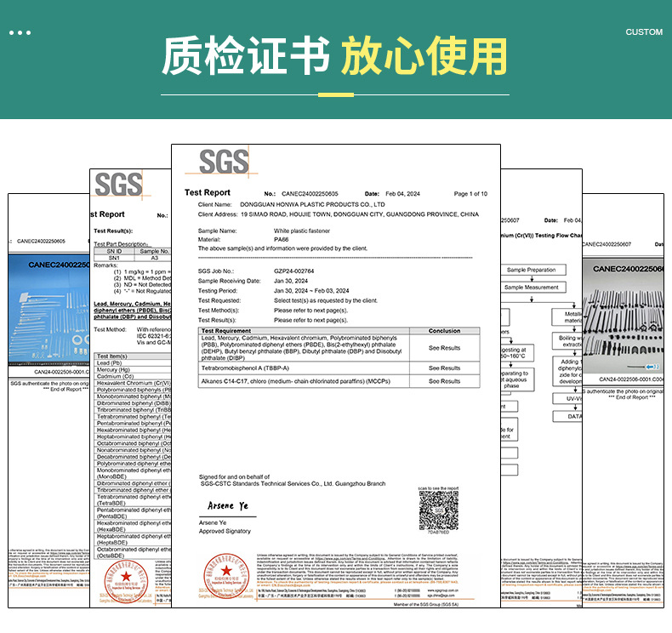Viewport: 672px width, 633px height.
Task: Click See Results next to the MCCPs row
Action: coord(444,381)
